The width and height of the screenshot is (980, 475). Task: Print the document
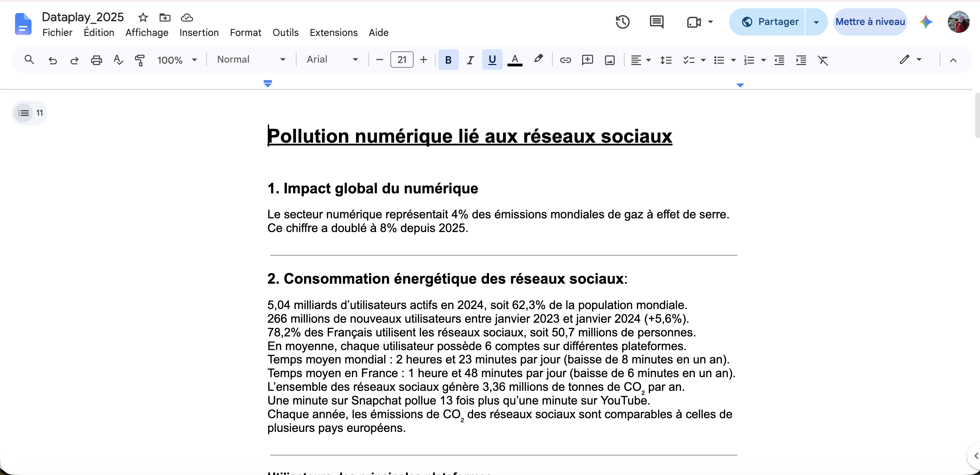[96, 60]
